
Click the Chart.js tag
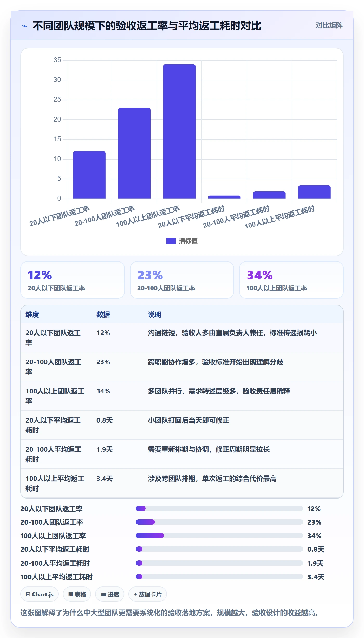pyautogui.click(x=40, y=594)
